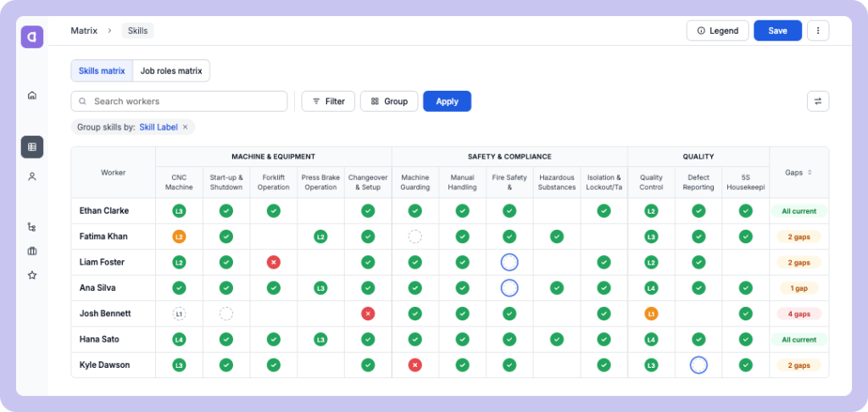This screenshot has height=412, width=868.
Task: Click Ethan Clarke's Forklift Operation checkmark
Action: [x=274, y=210]
